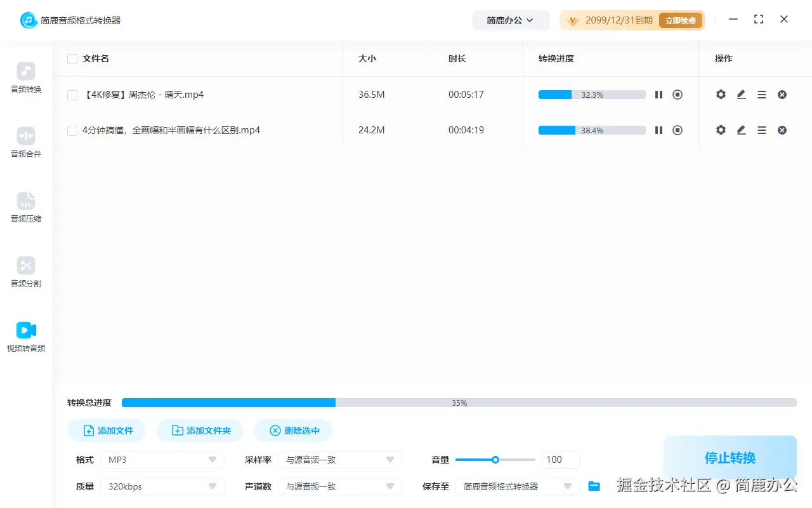Open the 简鹿办公 dropdown menu
The height and width of the screenshot is (508, 812).
pos(511,20)
